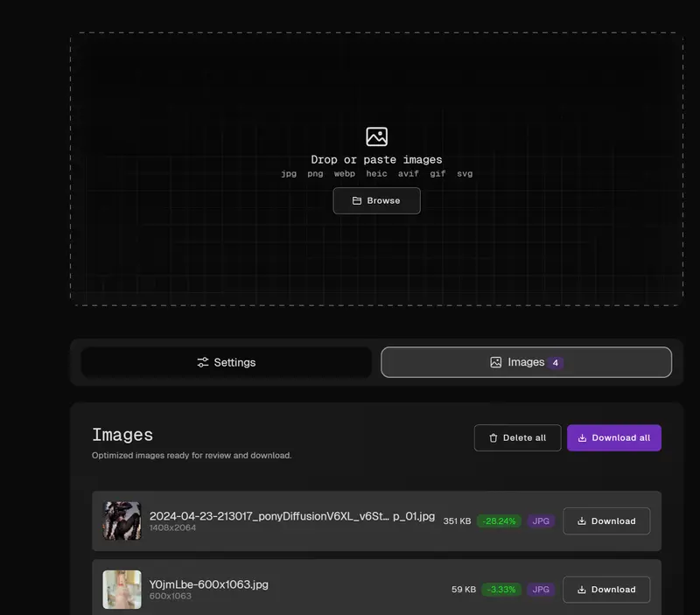
Task: Click the 600x1063 dimensions text
Action: tap(170, 597)
